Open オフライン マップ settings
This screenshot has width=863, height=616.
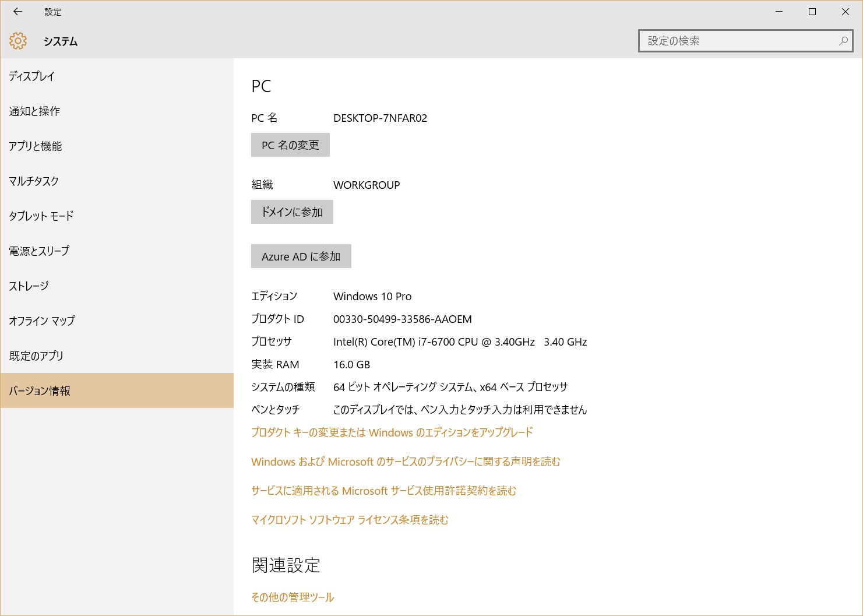point(117,321)
